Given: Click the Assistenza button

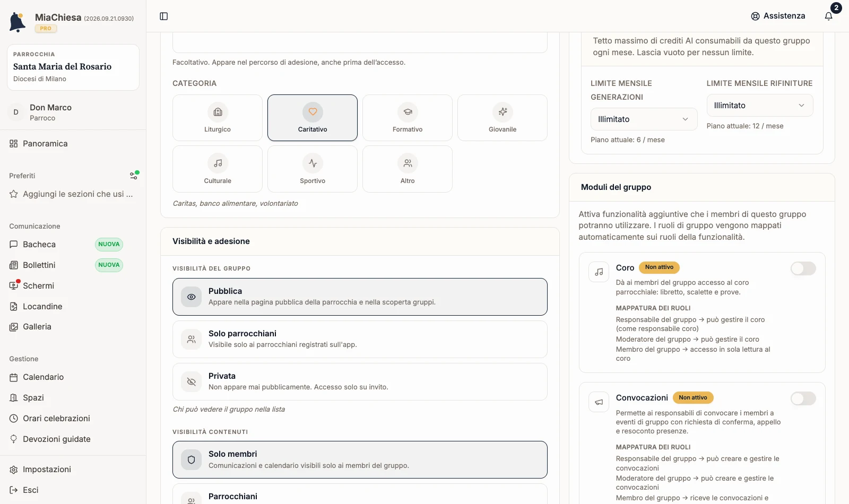Looking at the screenshot, I should point(778,16).
